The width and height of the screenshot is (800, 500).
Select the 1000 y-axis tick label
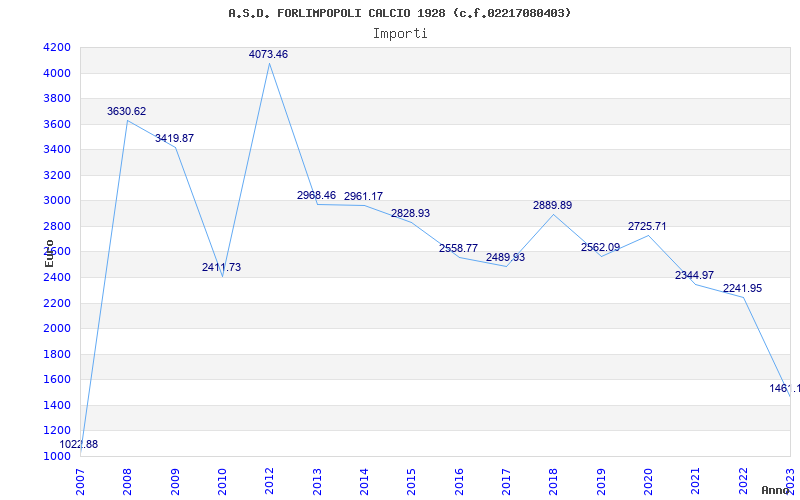click(57, 457)
